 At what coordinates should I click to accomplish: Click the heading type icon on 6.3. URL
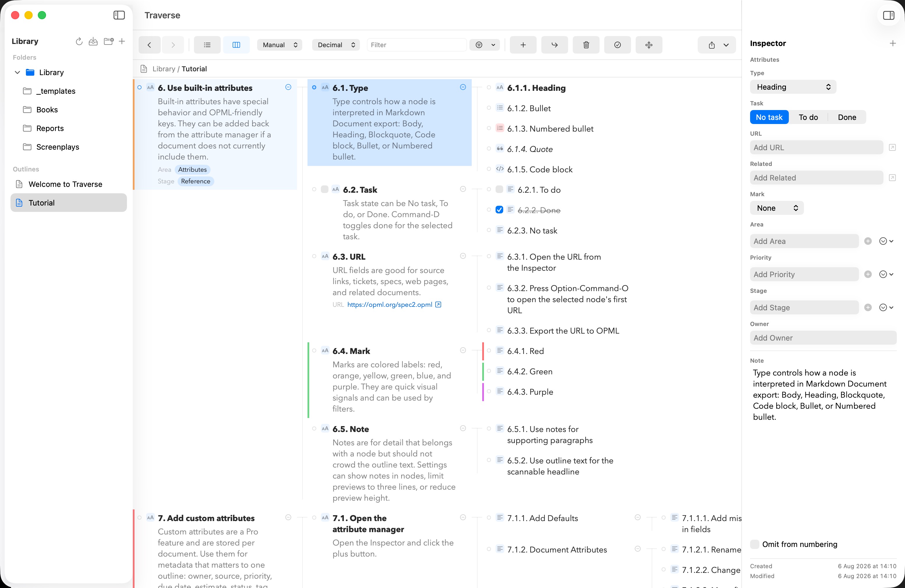tap(325, 256)
